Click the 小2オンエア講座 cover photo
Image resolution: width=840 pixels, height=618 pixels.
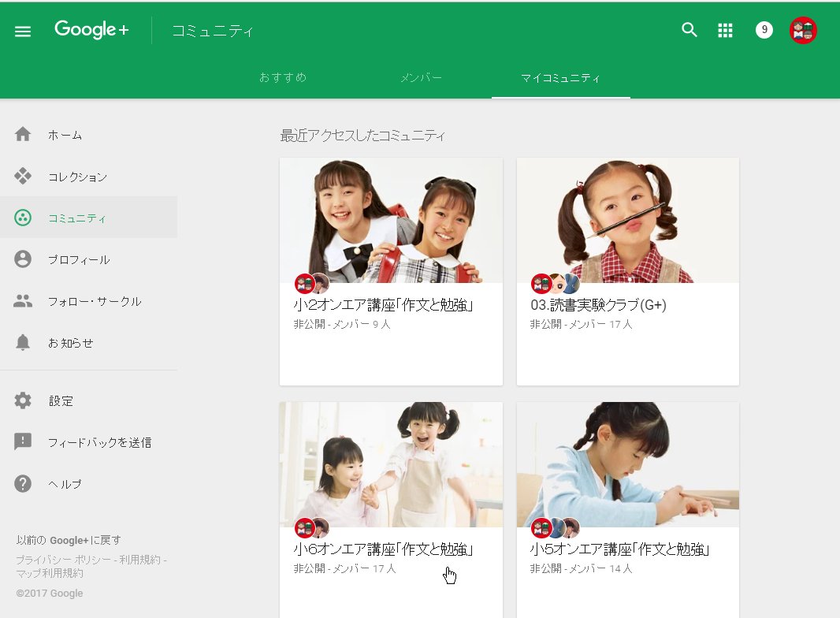pyautogui.click(x=391, y=220)
